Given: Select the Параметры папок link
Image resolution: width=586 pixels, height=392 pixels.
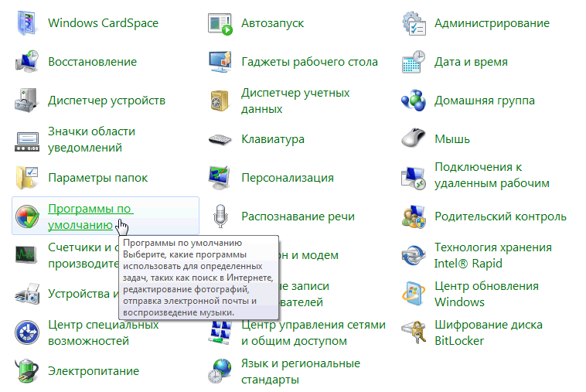Looking at the screenshot, I should click(x=98, y=178).
